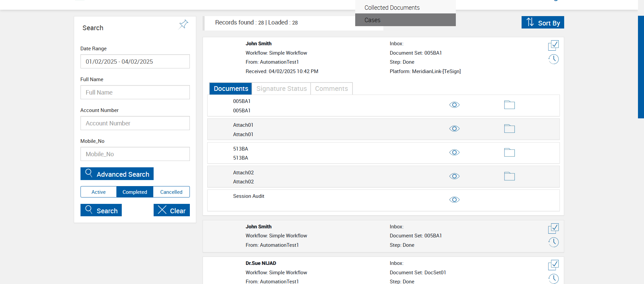The width and height of the screenshot is (644, 284).
Task: Click history clock icon on first record
Action: point(553,59)
